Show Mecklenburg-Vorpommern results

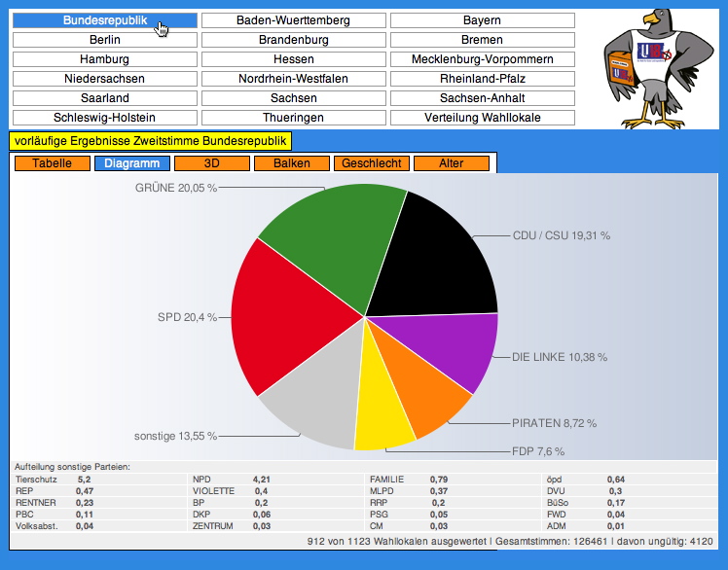[x=482, y=59]
